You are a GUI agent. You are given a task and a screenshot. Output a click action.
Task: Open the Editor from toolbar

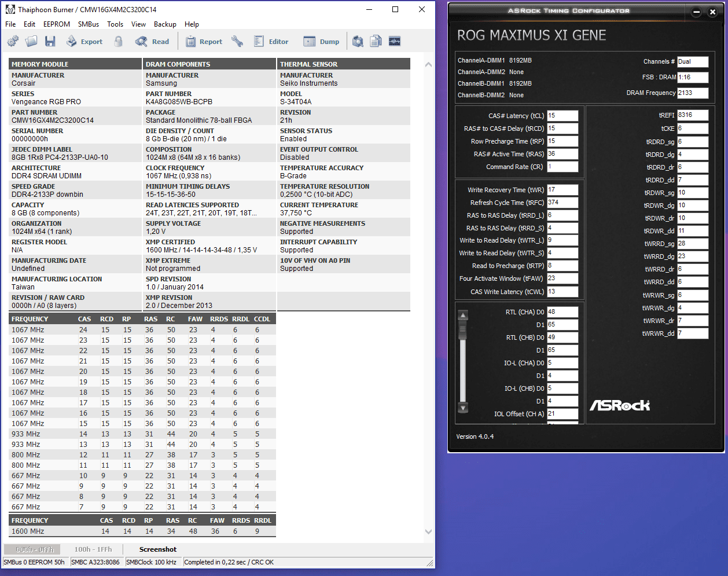coord(271,41)
